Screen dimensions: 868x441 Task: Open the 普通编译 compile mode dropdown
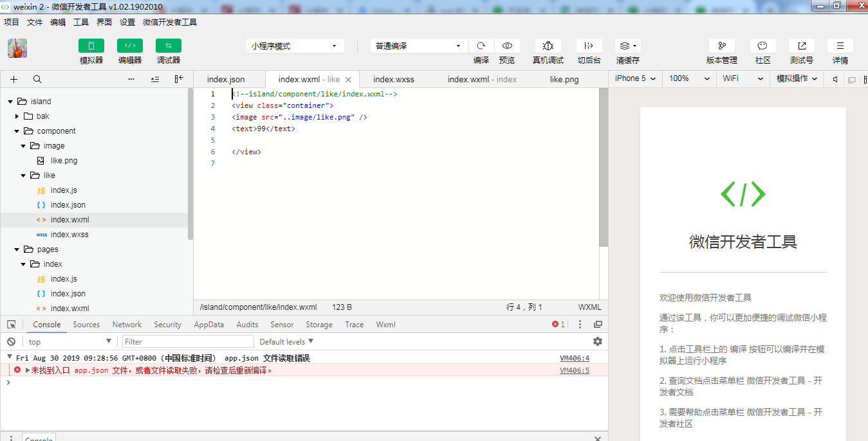(419, 46)
